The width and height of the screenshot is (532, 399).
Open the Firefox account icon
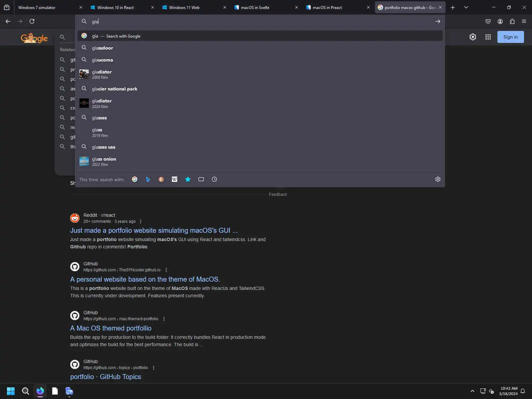(500, 21)
